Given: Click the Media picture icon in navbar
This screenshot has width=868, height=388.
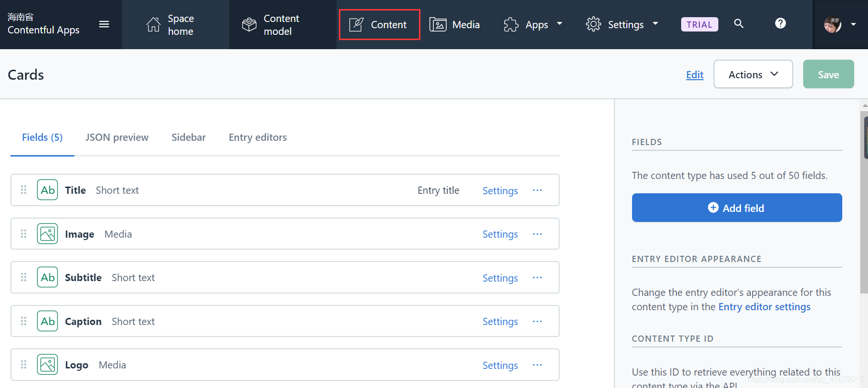Looking at the screenshot, I should [438, 24].
